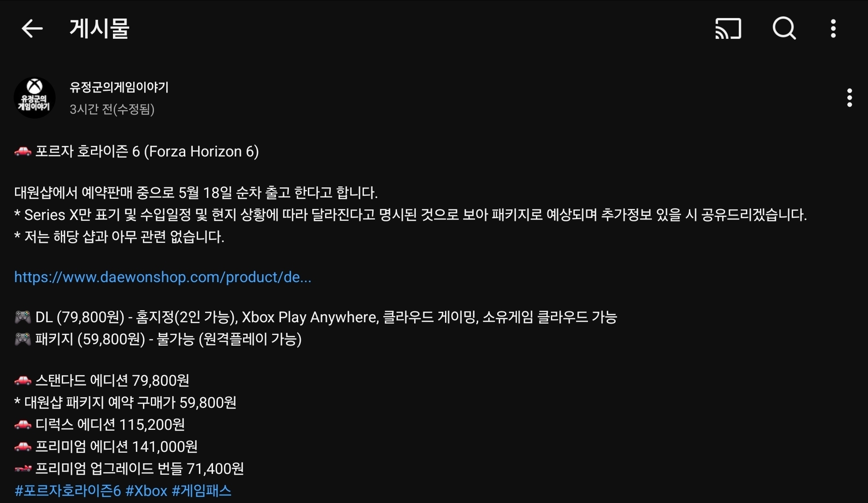868x503 pixels.
Task: Click the gamepad emoji next to DL price
Action: (x=23, y=317)
